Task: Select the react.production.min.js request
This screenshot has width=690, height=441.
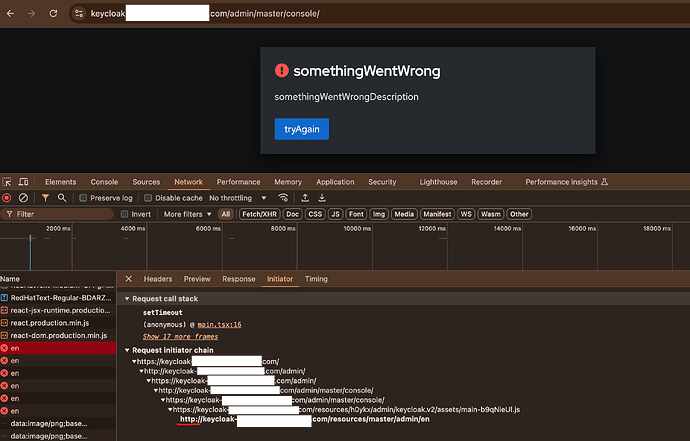Action: [58, 323]
